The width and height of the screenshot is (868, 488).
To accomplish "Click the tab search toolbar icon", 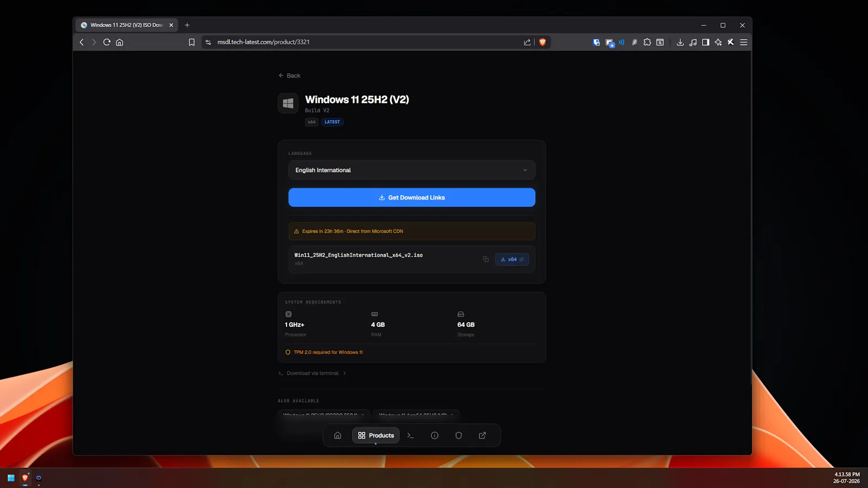I will tap(660, 42).
